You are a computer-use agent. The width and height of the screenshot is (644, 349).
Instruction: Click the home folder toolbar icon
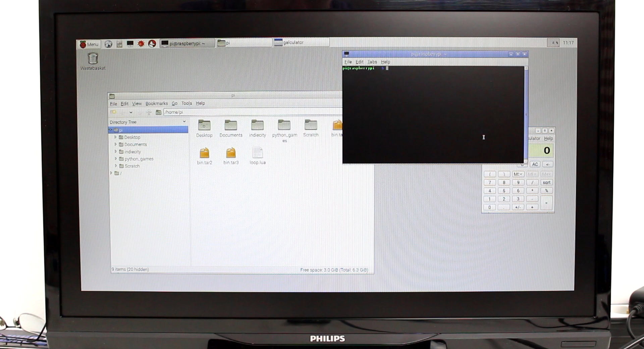coord(158,112)
